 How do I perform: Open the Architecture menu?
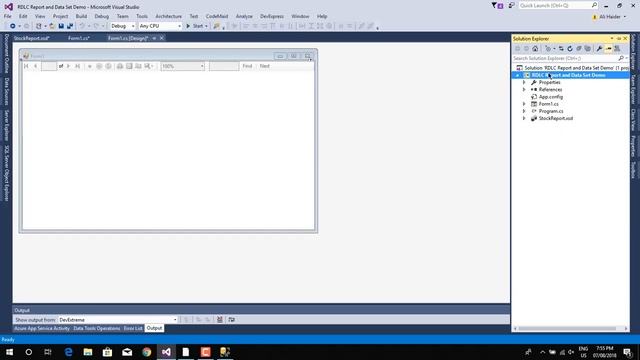point(169,16)
